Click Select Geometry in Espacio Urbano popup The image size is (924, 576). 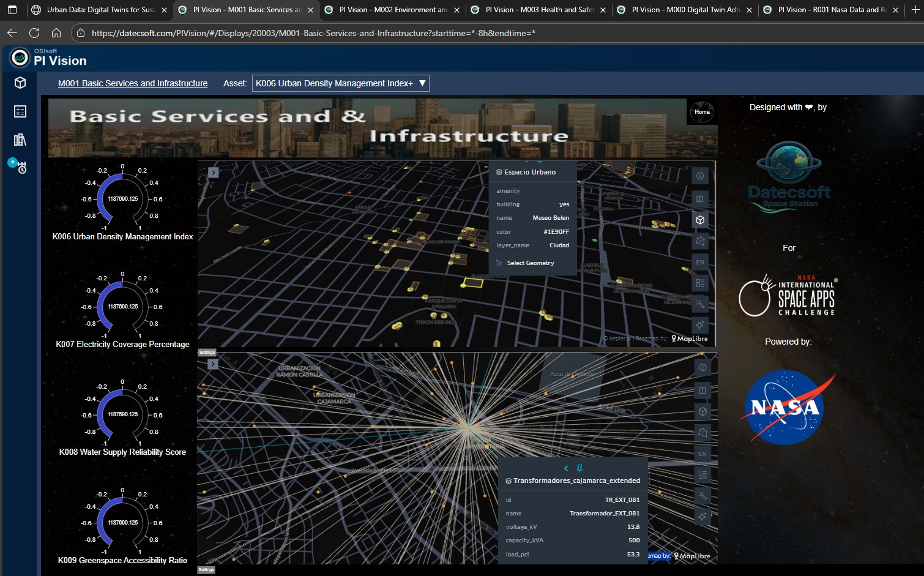530,263
